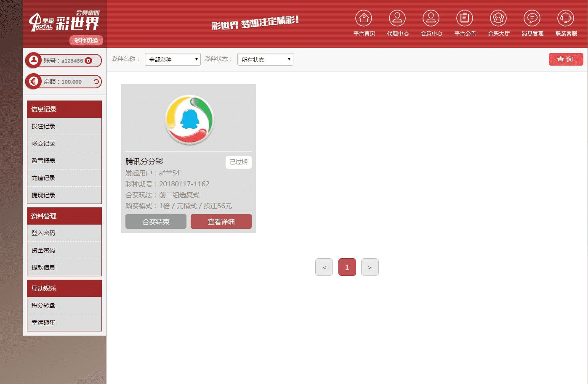This screenshot has height=384, width=588.
Task: Open 代理中心 agent center icon
Action: pyautogui.click(x=397, y=19)
